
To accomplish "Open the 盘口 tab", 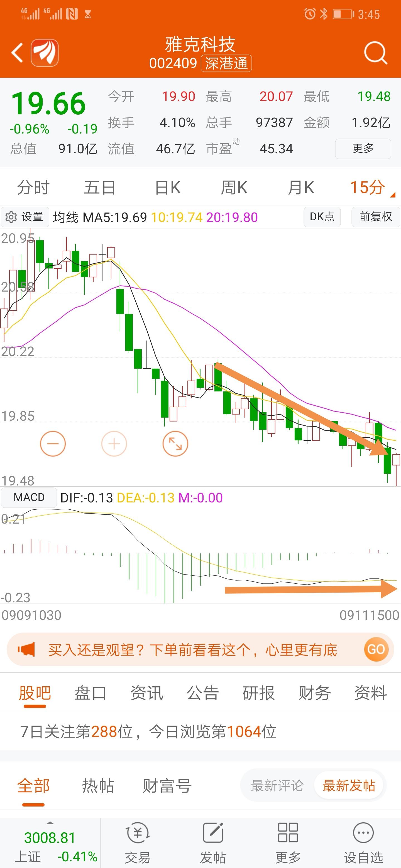I will tap(91, 693).
